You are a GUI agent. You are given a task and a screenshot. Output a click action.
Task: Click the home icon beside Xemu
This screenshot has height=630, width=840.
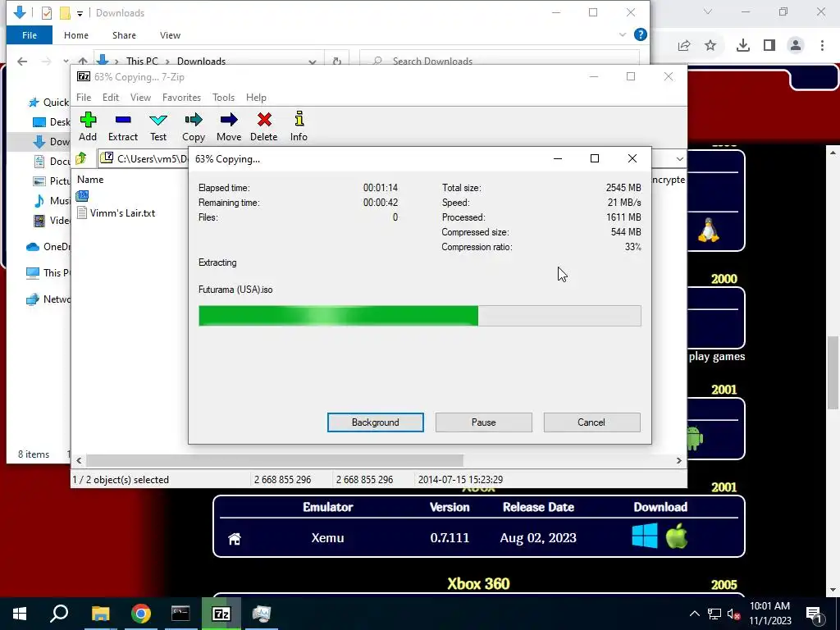tap(234, 538)
